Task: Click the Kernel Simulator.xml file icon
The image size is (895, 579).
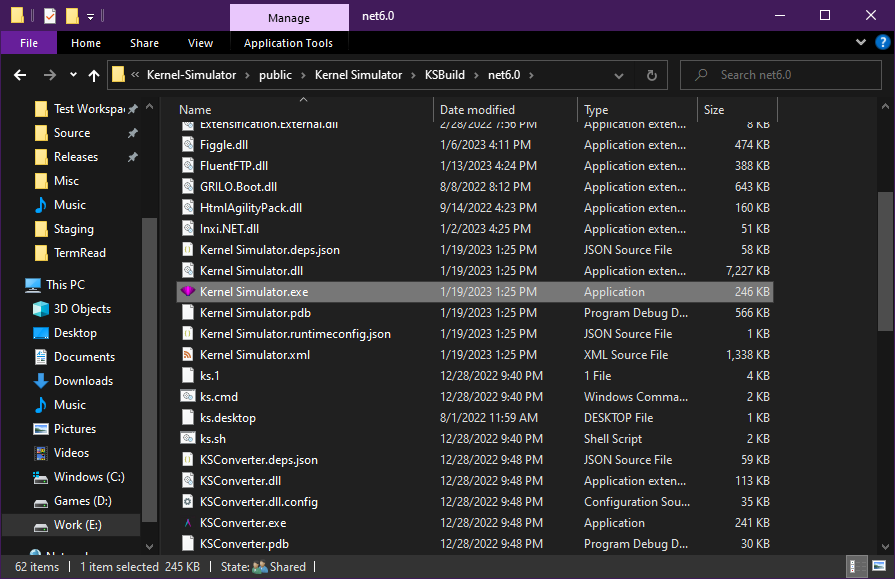Action: click(187, 355)
